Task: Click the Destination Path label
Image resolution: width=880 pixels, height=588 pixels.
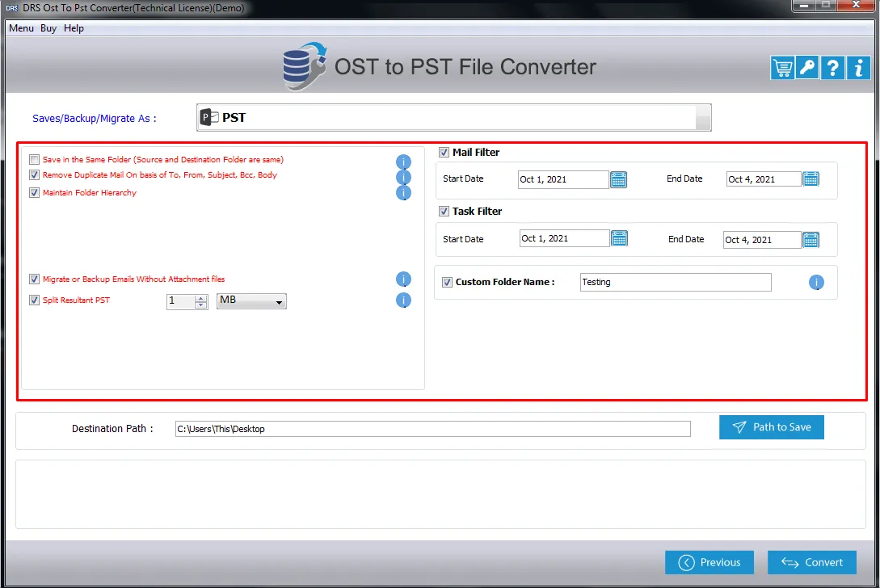Action: tap(112, 429)
